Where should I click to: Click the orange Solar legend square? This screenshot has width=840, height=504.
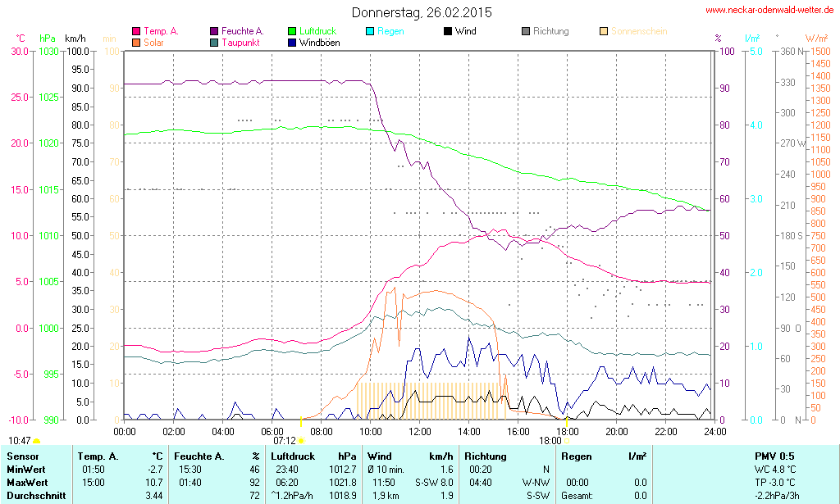(136, 43)
